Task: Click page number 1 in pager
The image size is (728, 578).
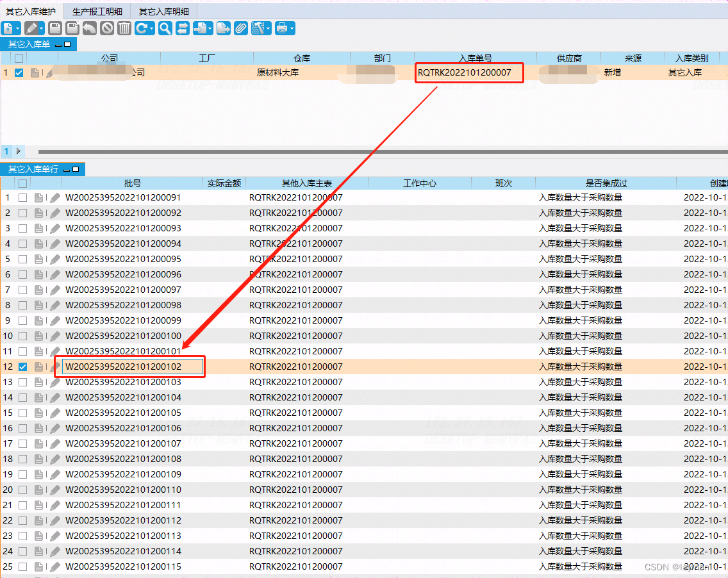Action: pos(6,151)
